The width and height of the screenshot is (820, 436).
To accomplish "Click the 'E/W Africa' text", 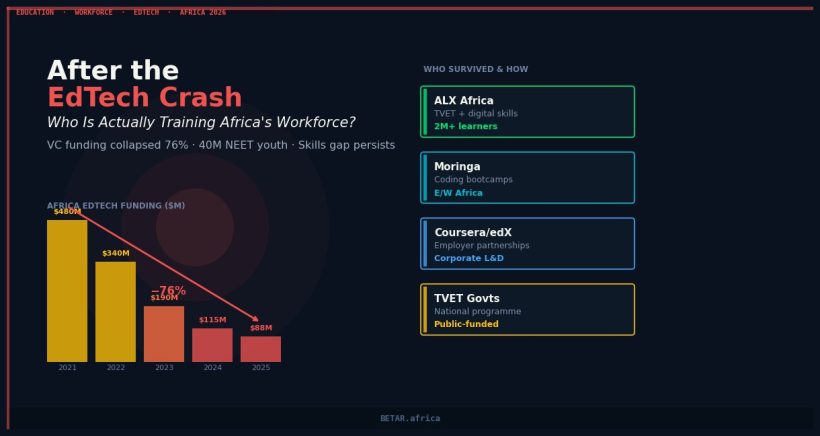I will (458, 193).
